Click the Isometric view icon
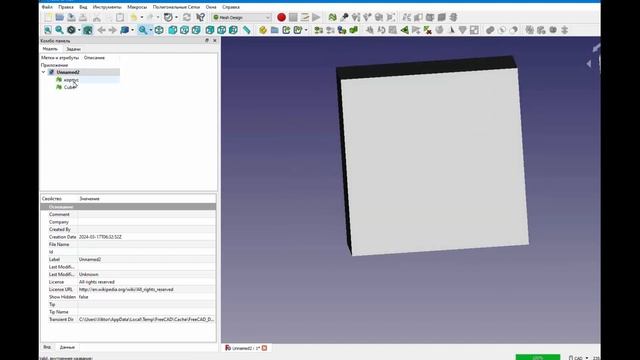 [159, 30]
